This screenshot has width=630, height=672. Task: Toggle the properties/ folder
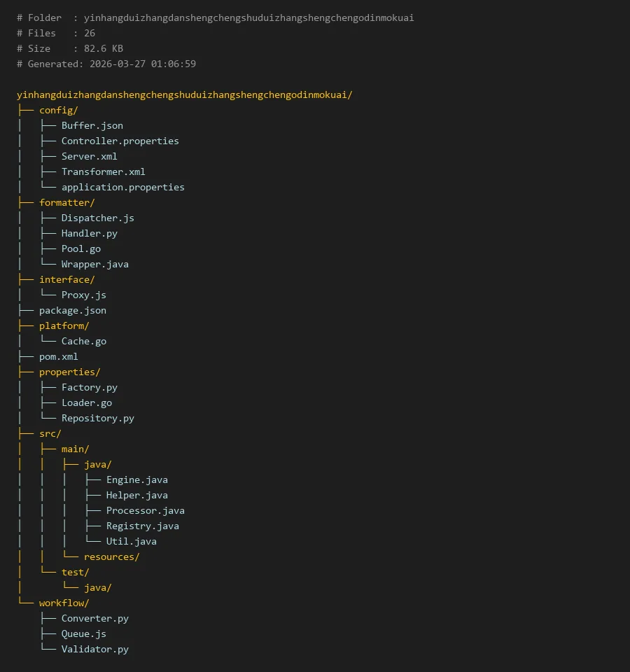[x=69, y=372]
